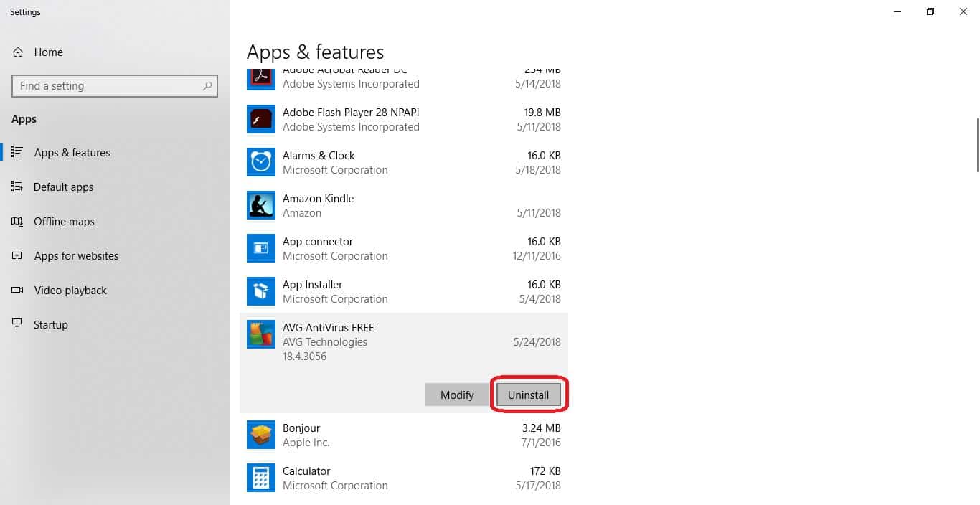
Task: Click the Offline maps icon
Action: point(17,221)
